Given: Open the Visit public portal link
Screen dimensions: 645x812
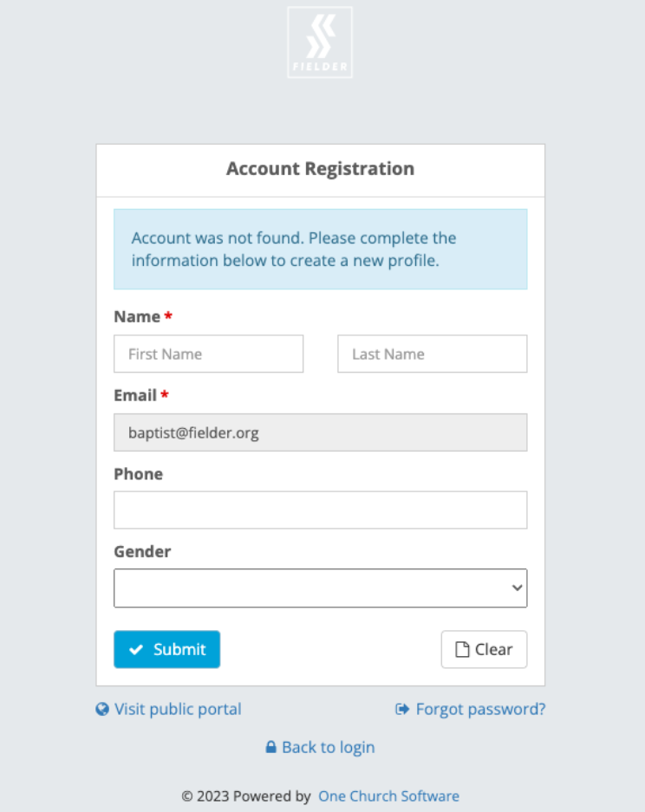Looking at the screenshot, I should point(177,709).
